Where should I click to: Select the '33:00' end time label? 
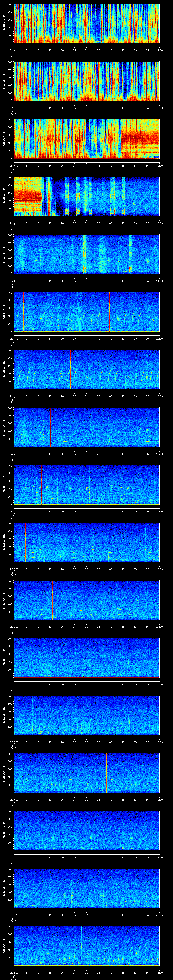pyautogui.click(x=160, y=972)
